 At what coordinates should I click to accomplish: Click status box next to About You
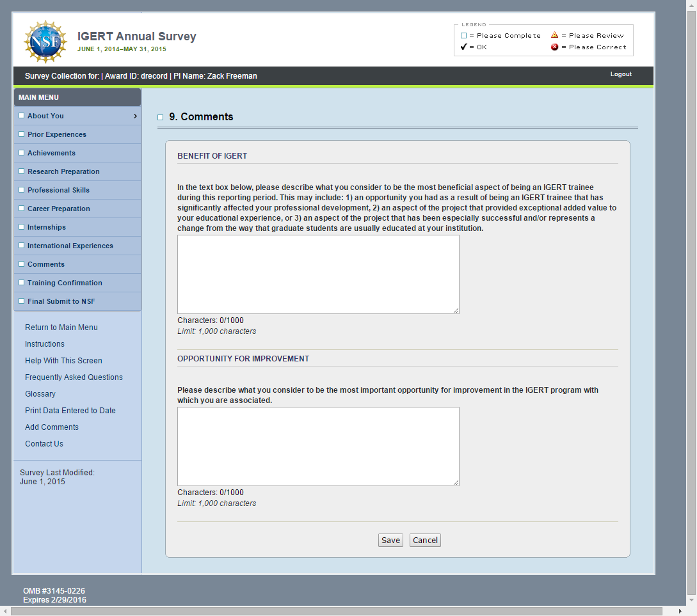point(21,116)
